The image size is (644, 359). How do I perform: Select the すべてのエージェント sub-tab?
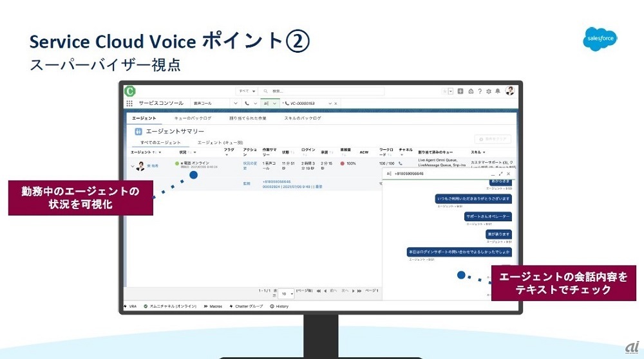click(160, 142)
